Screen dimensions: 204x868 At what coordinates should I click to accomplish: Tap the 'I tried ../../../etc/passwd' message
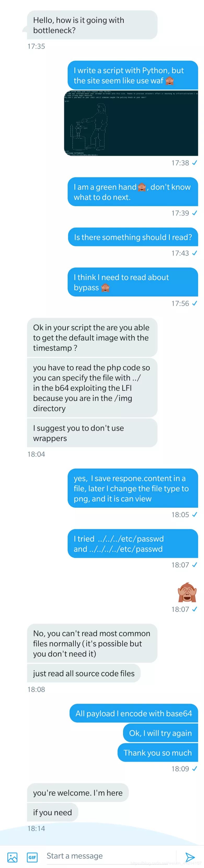[x=133, y=544]
